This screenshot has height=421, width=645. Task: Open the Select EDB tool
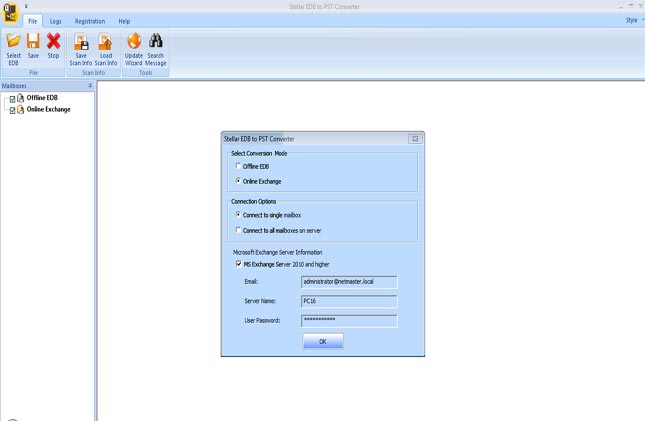coord(13,49)
